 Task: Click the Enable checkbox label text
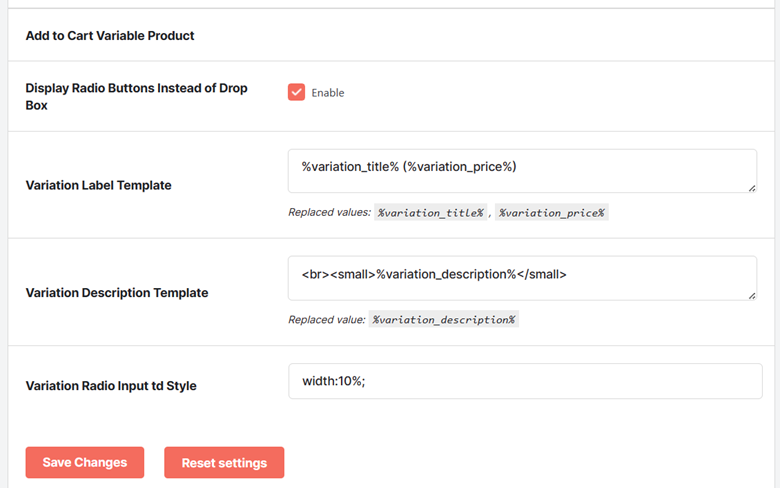pyautogui.click(x=328, y=93)
